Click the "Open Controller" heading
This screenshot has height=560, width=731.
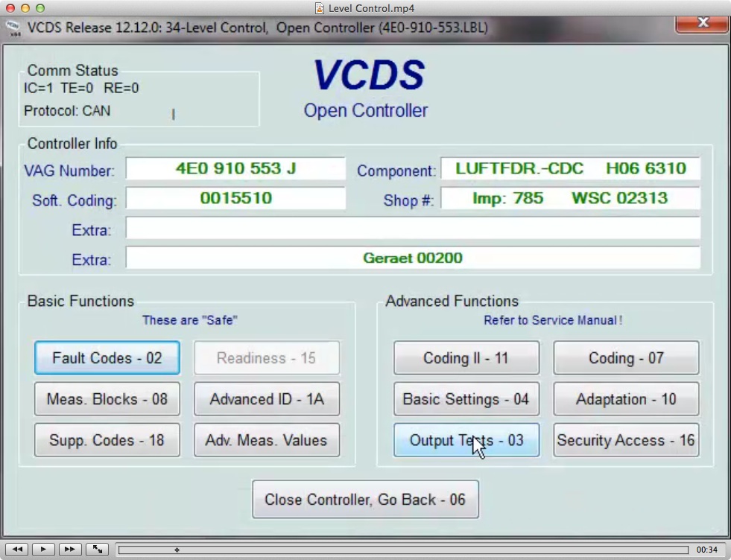(365, 111)
